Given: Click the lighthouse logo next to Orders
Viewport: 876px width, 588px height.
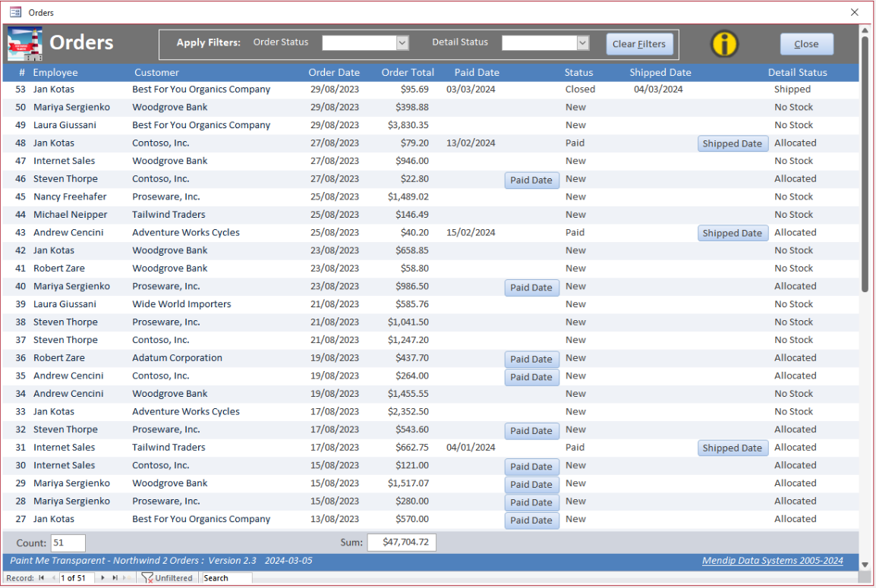Looking at the screenshot, I should click(25, 43).
